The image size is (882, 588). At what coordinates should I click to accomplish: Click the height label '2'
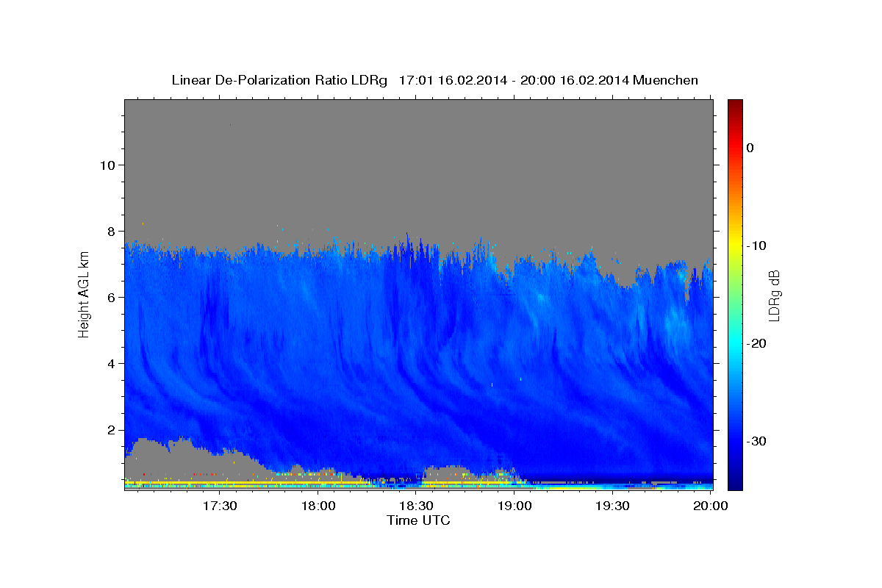[110, 430]
